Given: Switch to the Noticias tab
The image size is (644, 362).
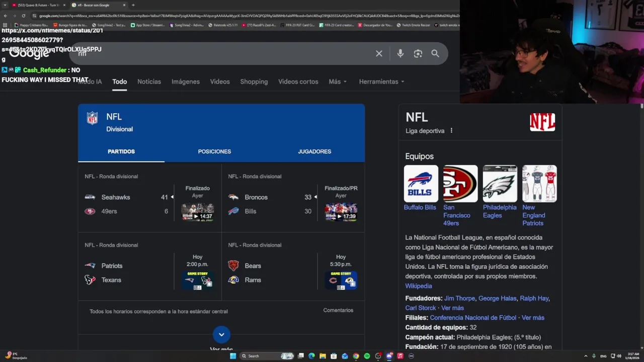Looking at the screenshot, I should click(149, 81).
